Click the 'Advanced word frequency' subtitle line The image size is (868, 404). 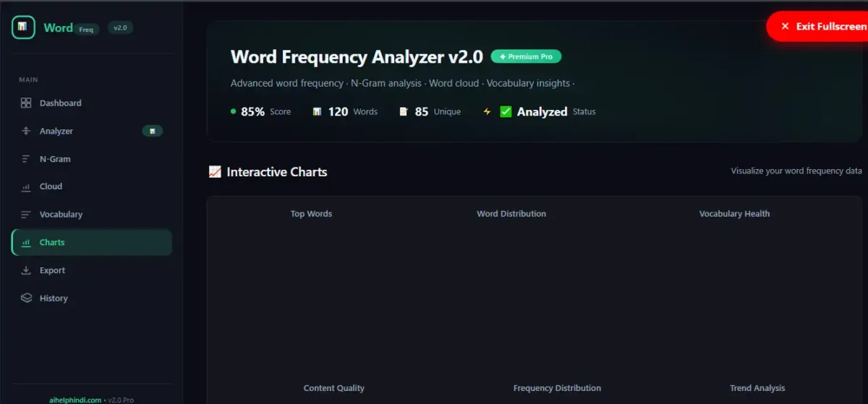tap(403, 83)
